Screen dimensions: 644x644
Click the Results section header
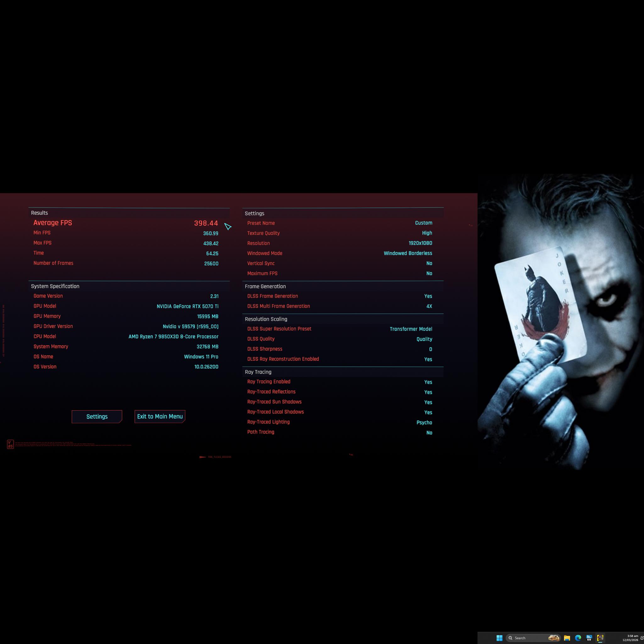pos(39,213)
